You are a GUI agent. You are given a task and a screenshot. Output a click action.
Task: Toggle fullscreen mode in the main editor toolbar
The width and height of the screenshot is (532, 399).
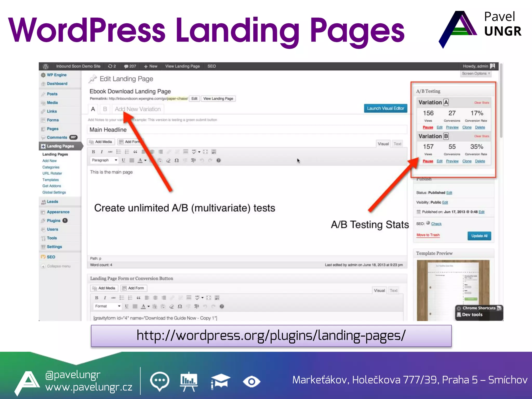205,152
